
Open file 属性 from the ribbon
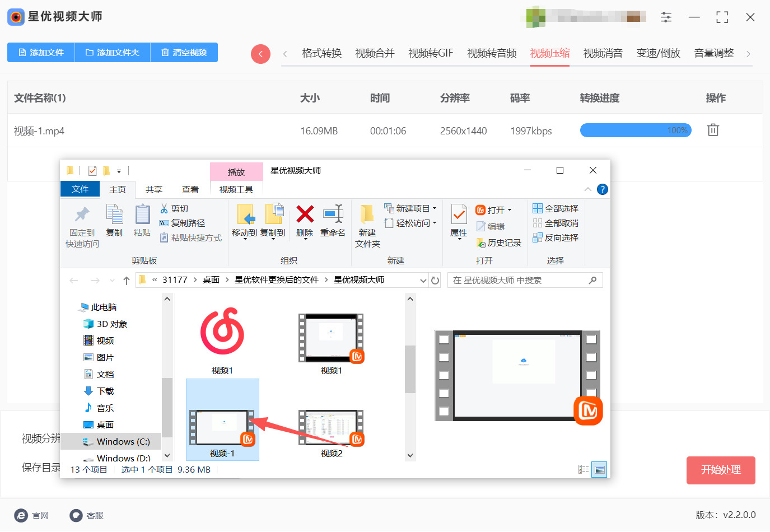(x=459, y=222)
